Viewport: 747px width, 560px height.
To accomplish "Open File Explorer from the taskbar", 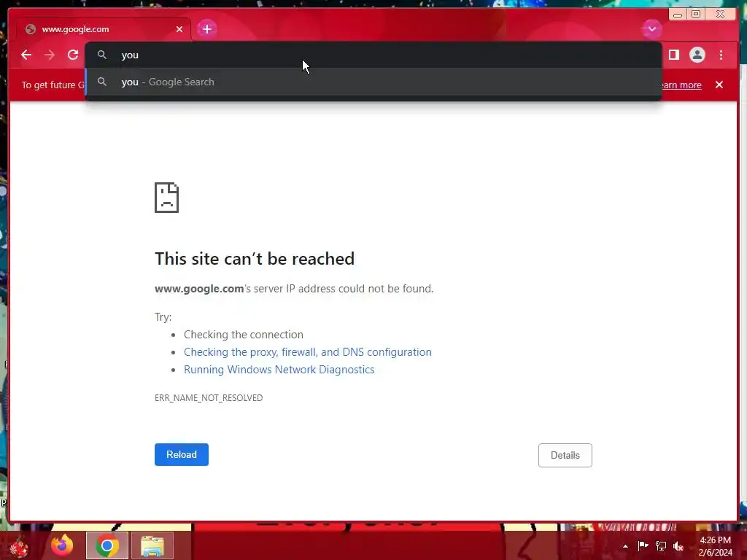I will click(x=152, y=545).
